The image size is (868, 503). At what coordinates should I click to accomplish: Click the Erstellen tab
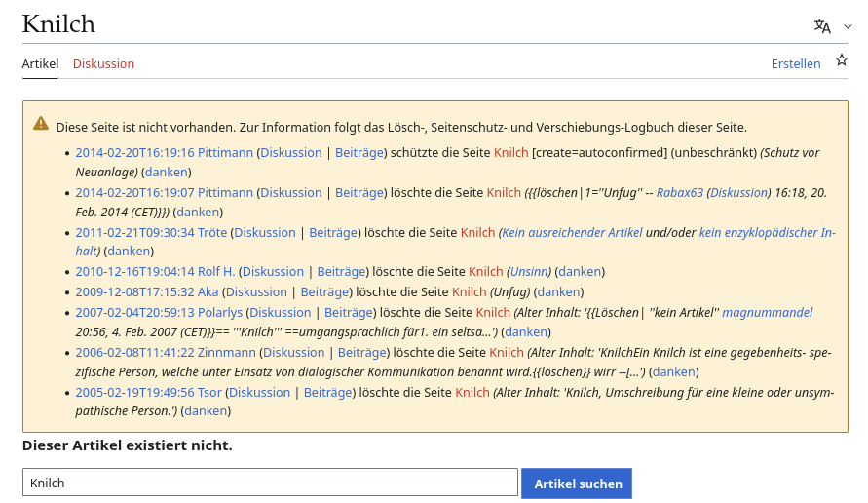[796, 63]
